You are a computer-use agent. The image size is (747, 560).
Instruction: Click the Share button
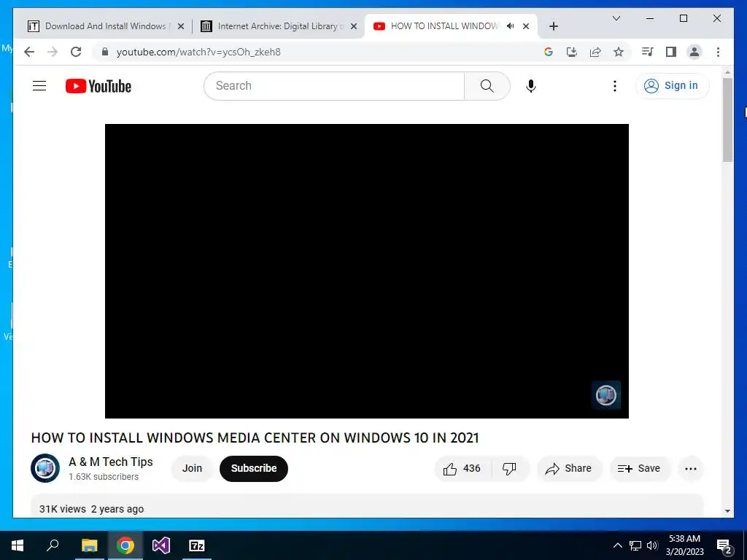(x=569, y=469)
